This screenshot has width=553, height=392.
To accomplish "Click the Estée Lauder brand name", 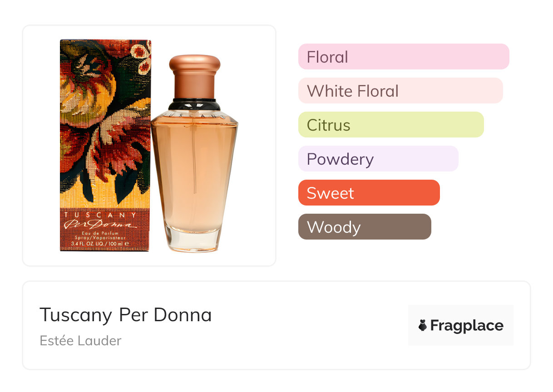I will pyautogui.click(x=80, y=341).
